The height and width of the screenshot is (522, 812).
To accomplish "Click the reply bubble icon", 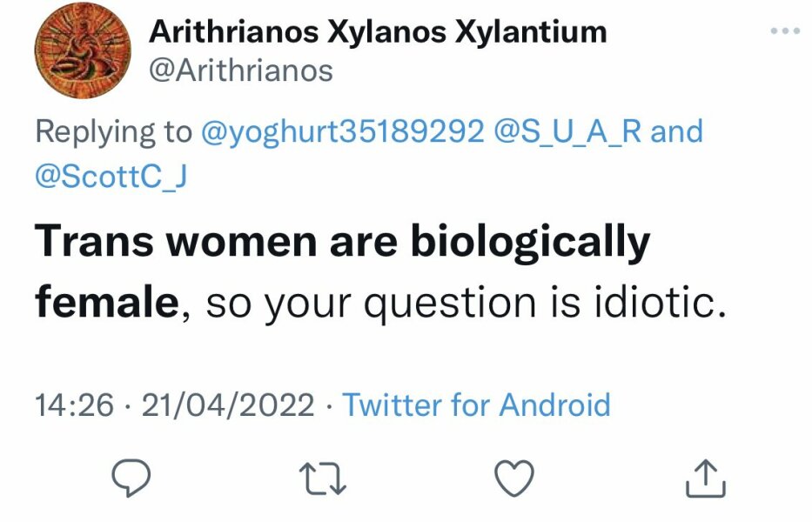I will pos(129,475).
